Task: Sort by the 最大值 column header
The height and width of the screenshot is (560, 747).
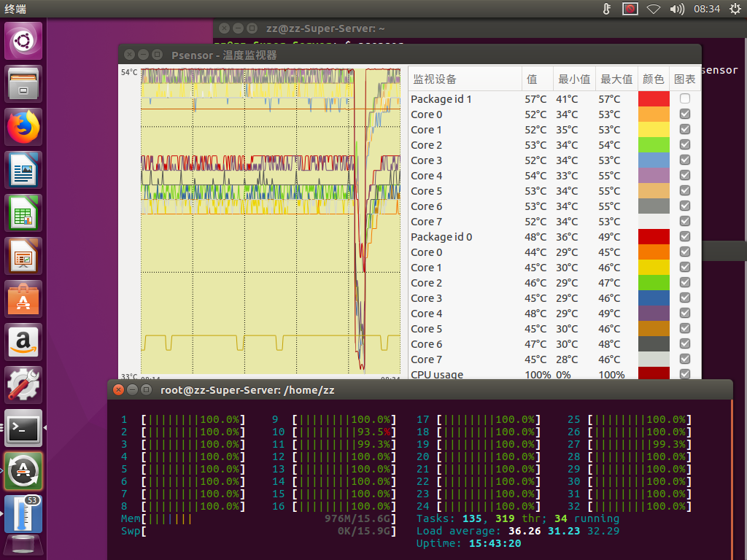Action: pyautogui.click(x=616, y=79)
